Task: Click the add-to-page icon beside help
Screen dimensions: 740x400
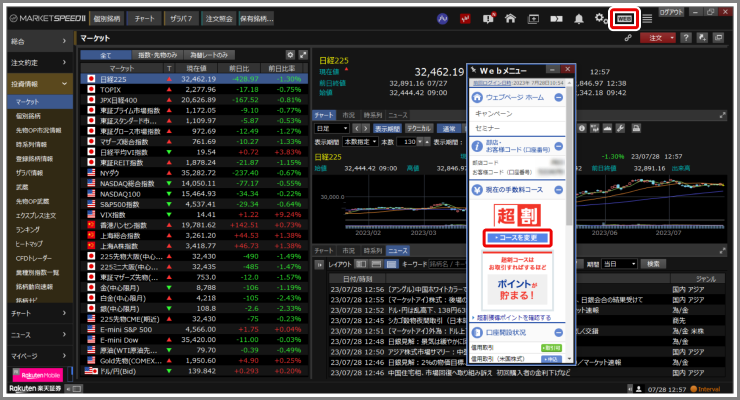Action: pyautogui.click(x=702, y=38)
